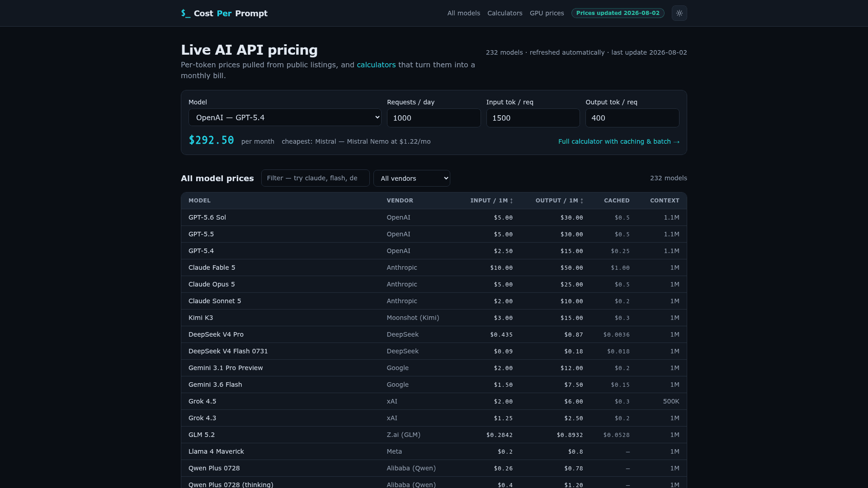Click the $50.00 output price for Claude Fable 5
Screen dimensions: 868x488
(572, 268)
